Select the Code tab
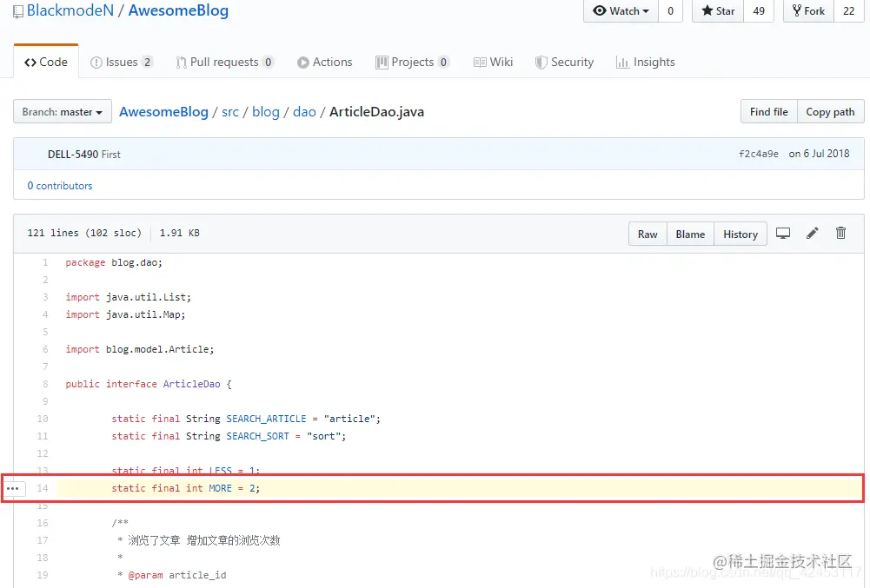The image size is (870, 588). click(x=46, y=63)
